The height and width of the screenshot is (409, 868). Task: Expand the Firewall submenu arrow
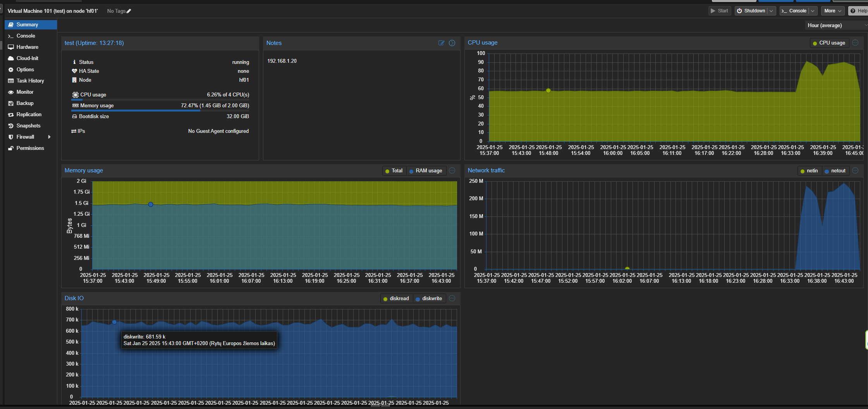[49, 137]
